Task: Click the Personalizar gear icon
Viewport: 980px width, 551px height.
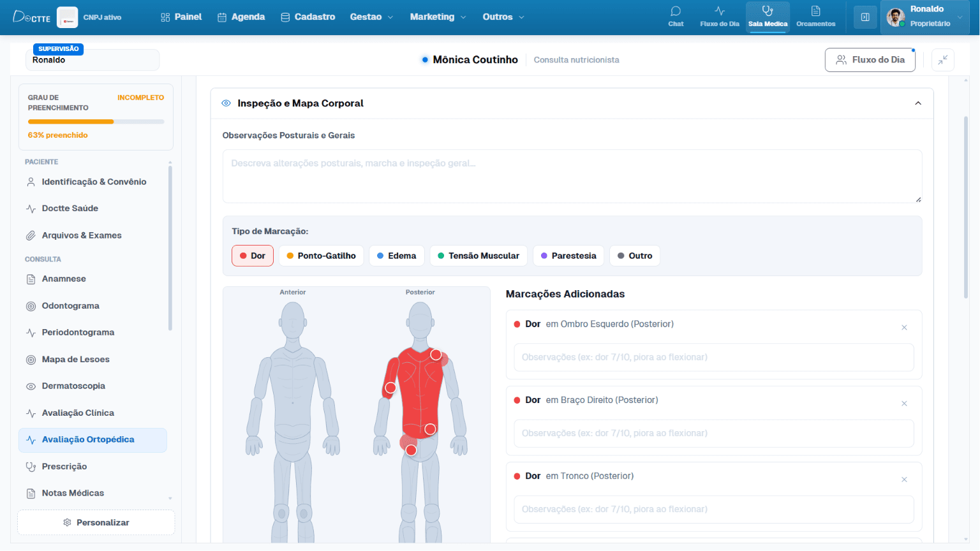Action: (68, 522)
